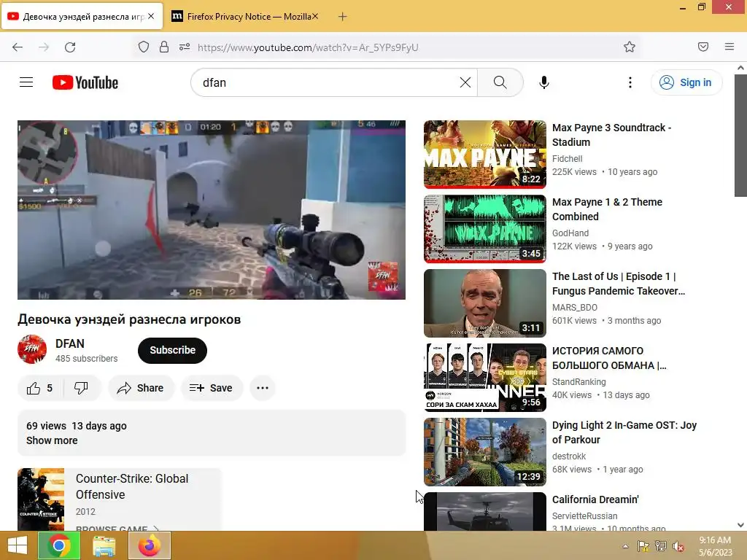Like the video with thumbs up

click(40, 388)
